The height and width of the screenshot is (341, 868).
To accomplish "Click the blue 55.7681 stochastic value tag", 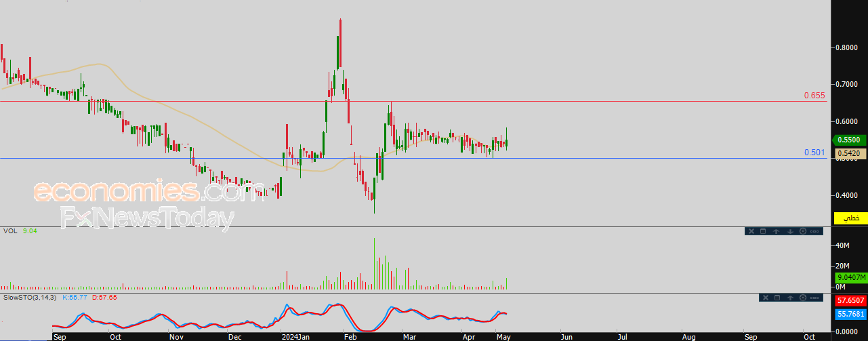I will point(850,314).
